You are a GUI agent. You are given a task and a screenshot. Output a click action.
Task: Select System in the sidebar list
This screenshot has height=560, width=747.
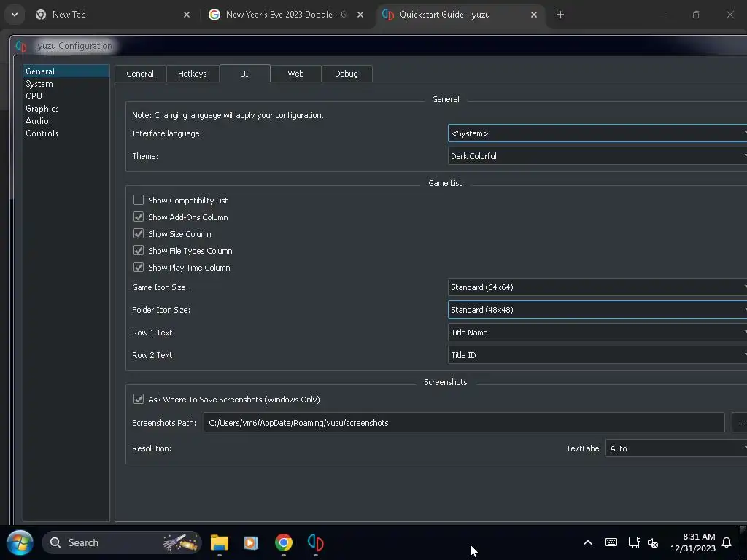[66, 84]
